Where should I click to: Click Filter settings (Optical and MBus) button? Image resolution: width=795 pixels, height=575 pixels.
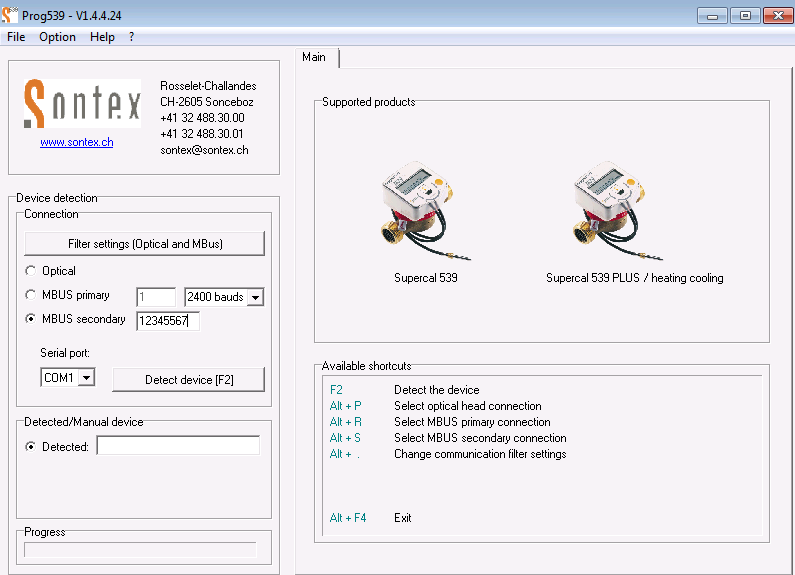(145, 244)
